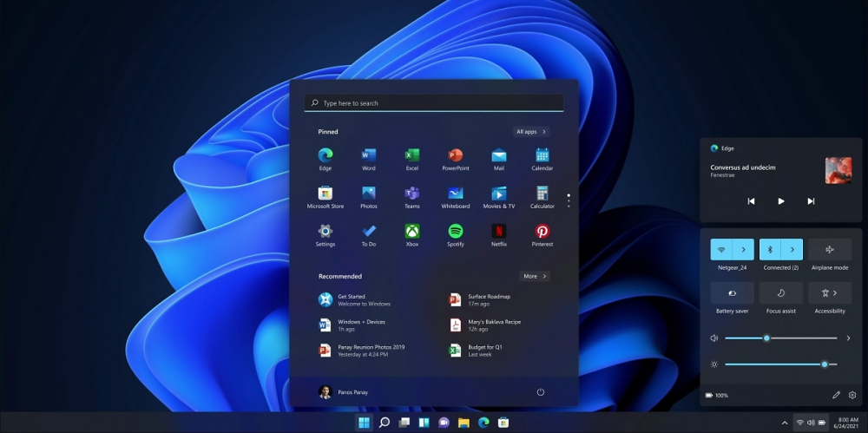Open Search from the taskbar
This screenshot has height=433, width=868.
click(385, 423)
